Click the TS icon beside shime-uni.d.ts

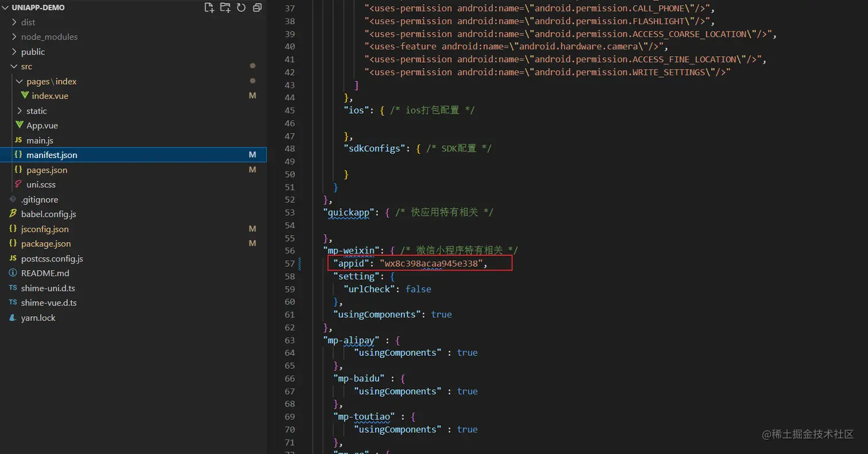[x=13, y=288]
